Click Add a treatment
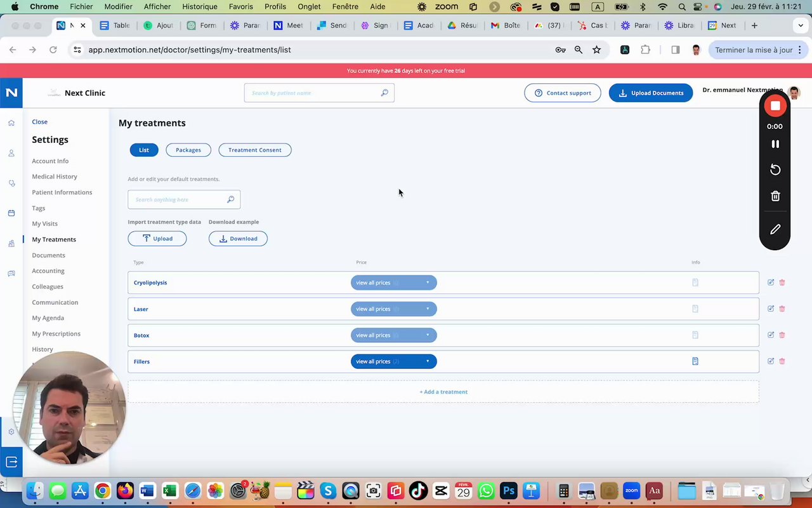812x508 pixels. click(443, 392)
